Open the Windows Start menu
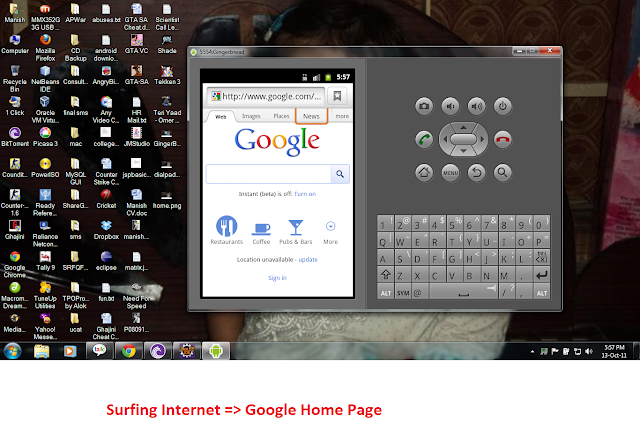Image resolution: width=640 pixels, height=446 pixels. pyautogui.click(x=12, y=351)
